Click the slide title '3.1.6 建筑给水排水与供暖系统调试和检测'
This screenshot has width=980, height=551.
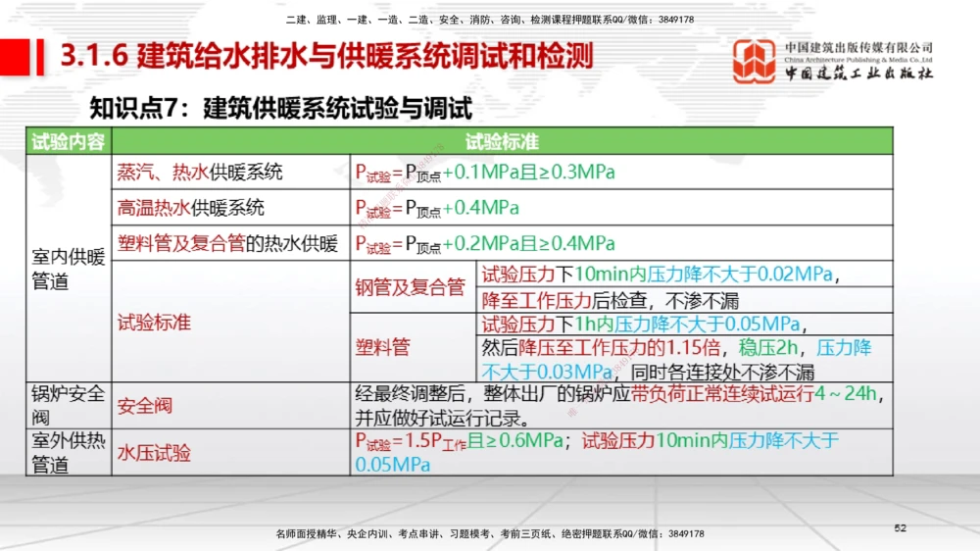pos(326,56)
